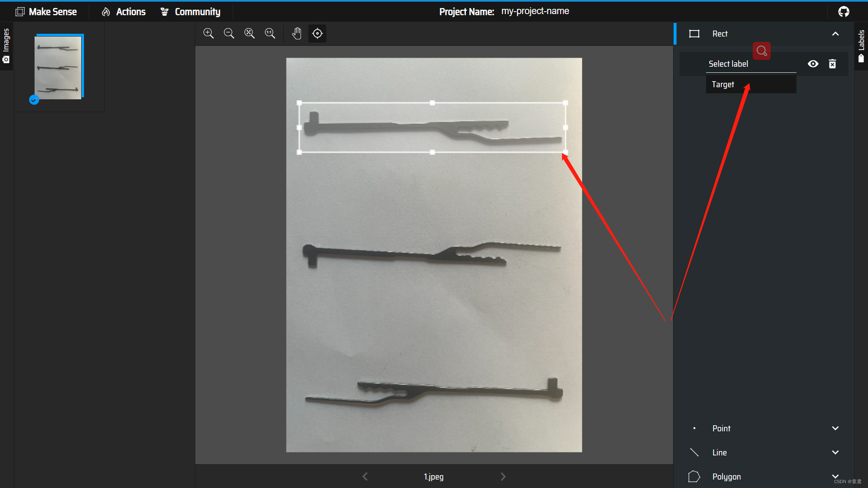Open the Actions menu
The image size is (868, 488).
click(x=124, y=12)
